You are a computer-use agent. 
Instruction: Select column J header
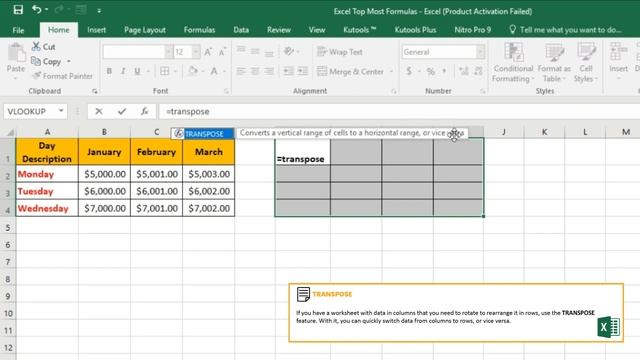[504, 132]
